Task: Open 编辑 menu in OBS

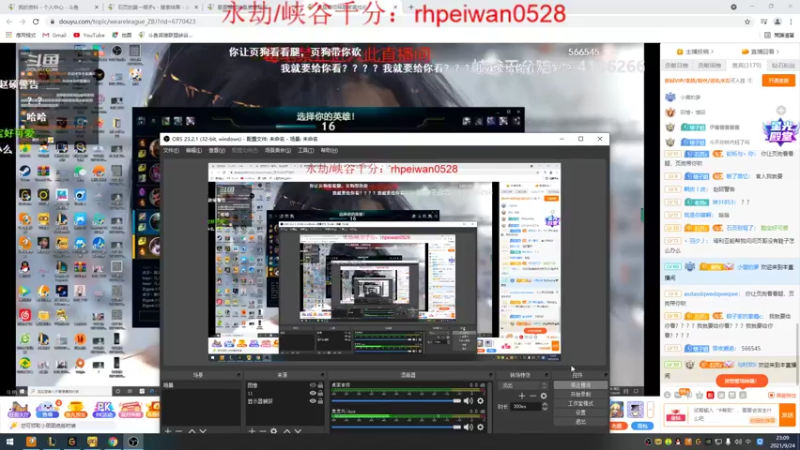Action: point(193,151)
